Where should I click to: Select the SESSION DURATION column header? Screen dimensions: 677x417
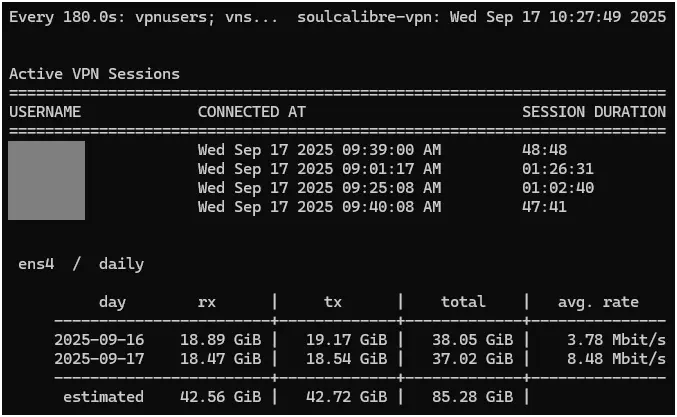[594, 112]
